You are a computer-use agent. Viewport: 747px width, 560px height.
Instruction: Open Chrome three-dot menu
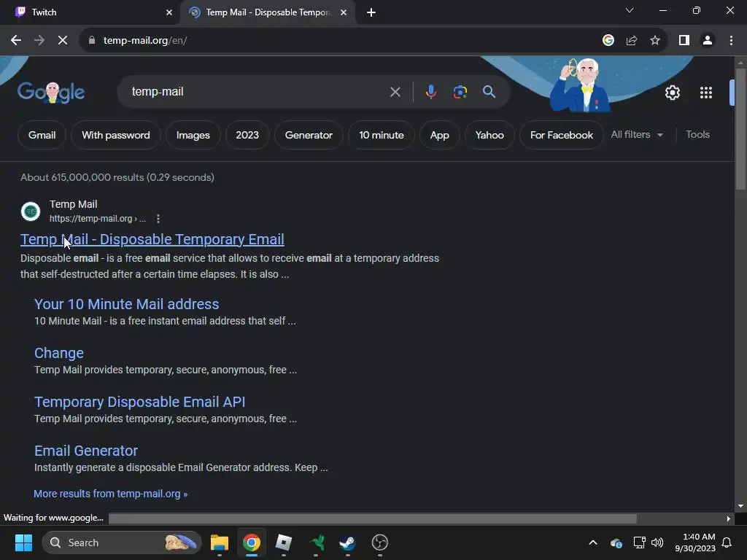[731, 41]
